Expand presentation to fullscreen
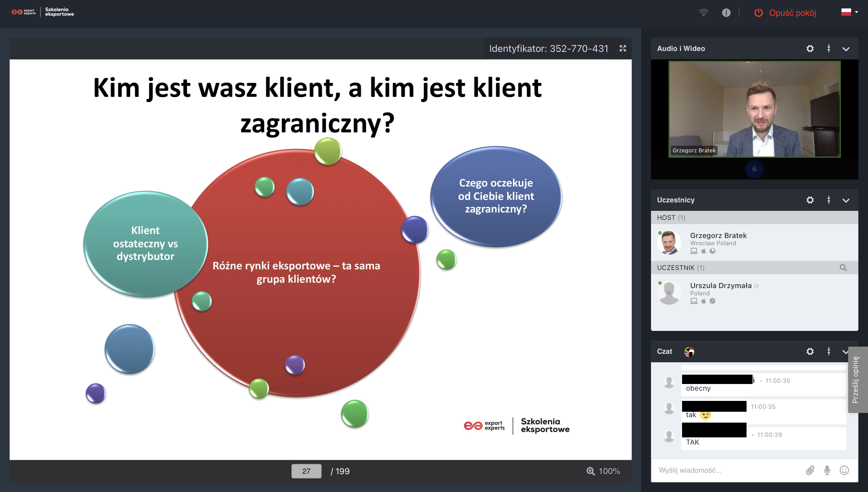This screenshot has height=492, width=868. 623,49
